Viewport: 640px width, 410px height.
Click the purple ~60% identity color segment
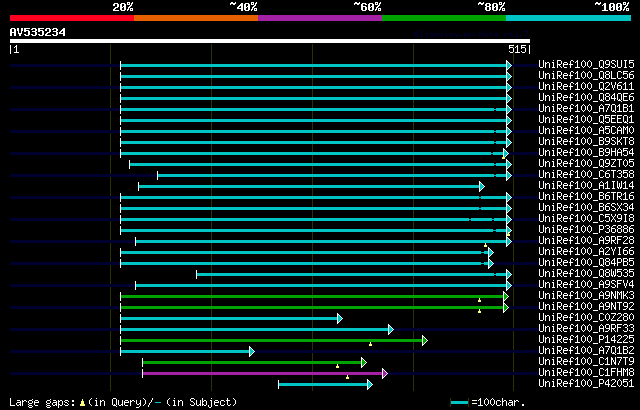tap(320, 18)
